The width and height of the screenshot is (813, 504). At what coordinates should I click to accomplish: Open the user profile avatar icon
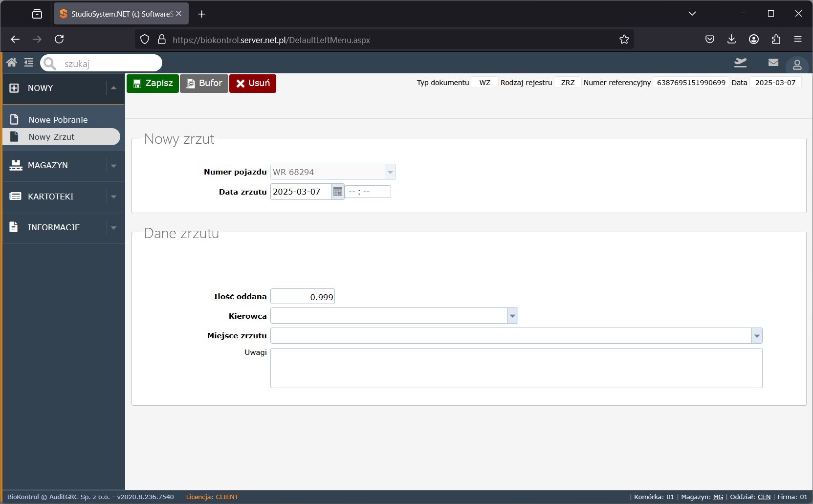797,65
